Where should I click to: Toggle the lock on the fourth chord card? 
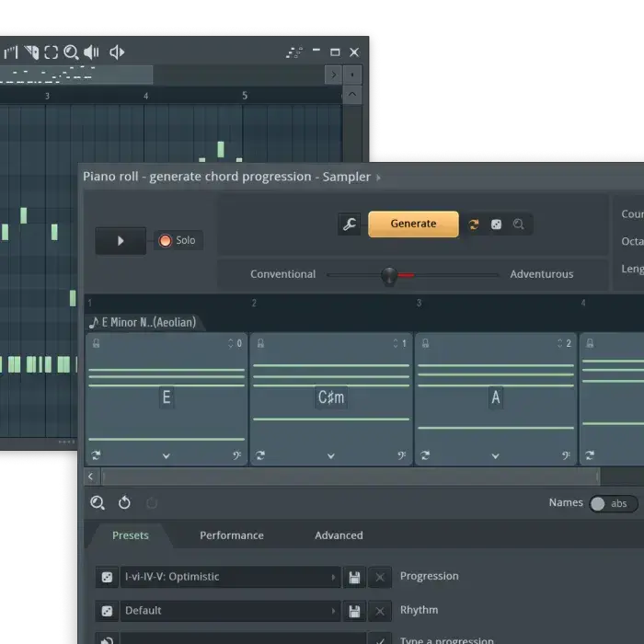point(590,343)
